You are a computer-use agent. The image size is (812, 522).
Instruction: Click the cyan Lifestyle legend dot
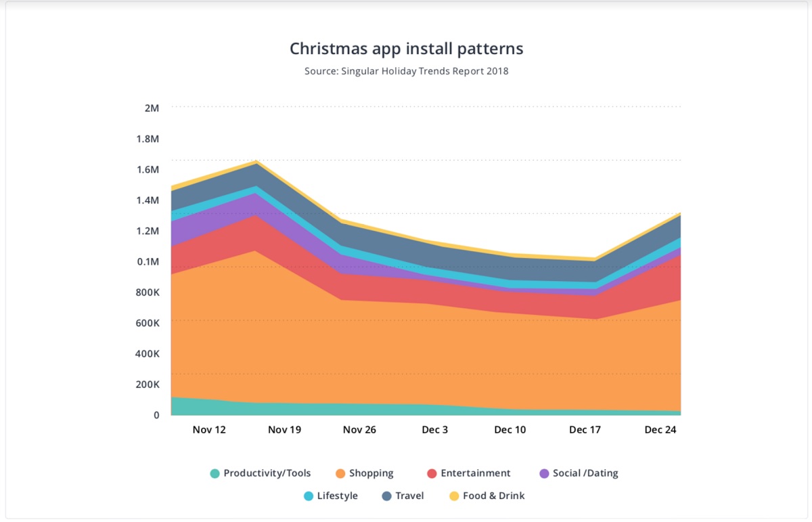click(x=308, y=496)
